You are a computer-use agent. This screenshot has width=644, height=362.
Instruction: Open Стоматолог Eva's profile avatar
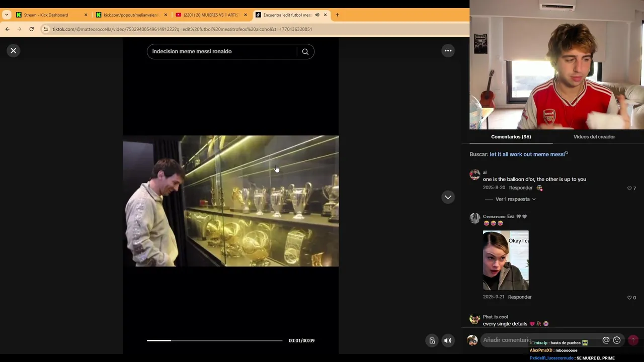474,218
